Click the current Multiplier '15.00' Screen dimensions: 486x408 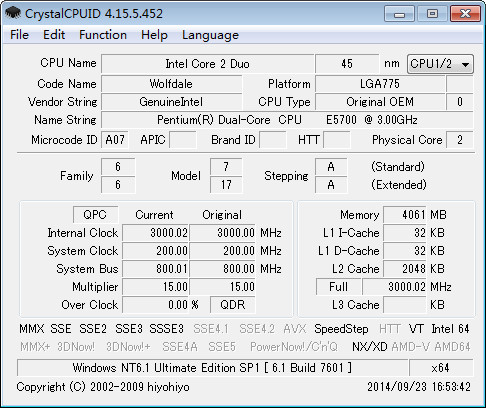pos(155,287)
